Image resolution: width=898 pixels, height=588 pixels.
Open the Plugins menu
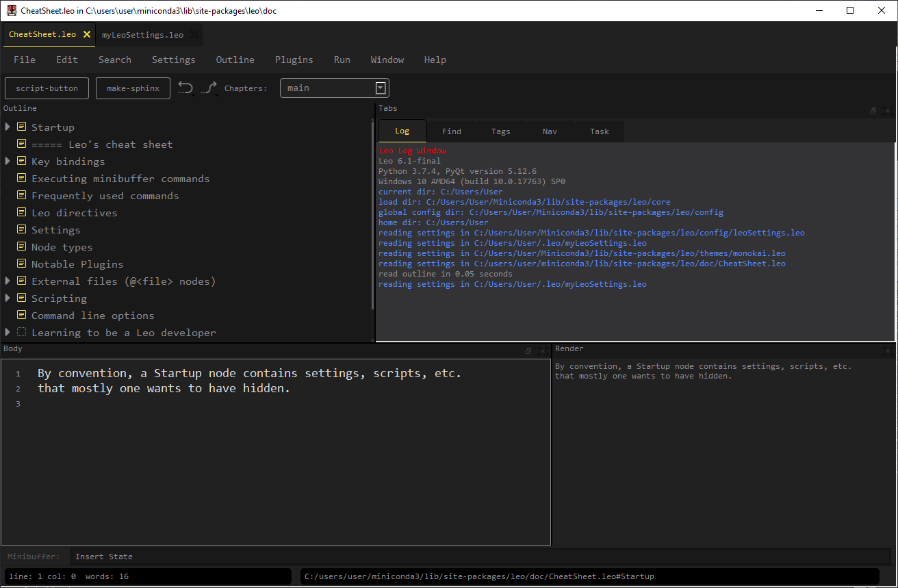pyautogui.click(x=294, y=60)
